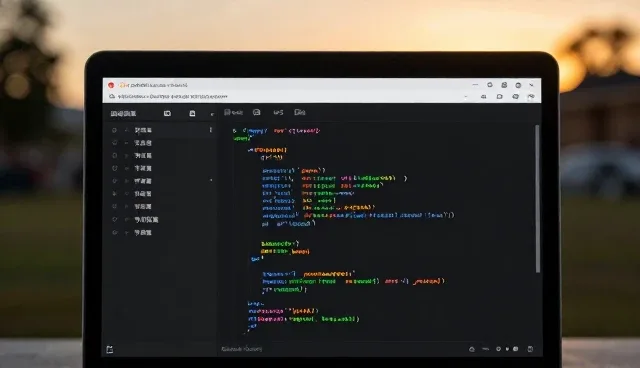Click the icon just right of the minimize dash

tap(490, 85)
